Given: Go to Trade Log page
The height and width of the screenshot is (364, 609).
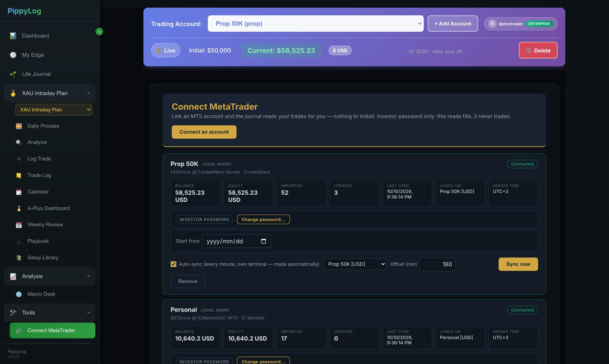Looking at the screenshot, I should (x=39, y=175).
